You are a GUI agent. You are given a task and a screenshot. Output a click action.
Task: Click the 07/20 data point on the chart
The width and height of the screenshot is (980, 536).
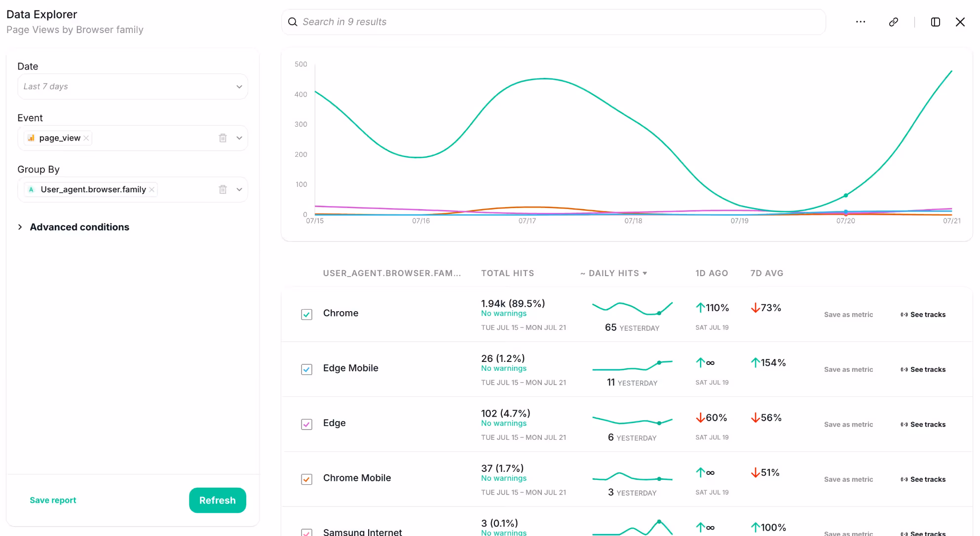(x=846, y=196)
